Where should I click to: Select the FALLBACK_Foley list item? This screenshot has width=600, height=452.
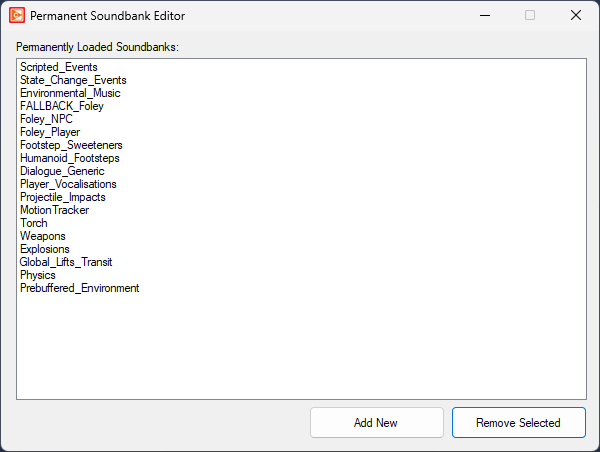(x=62, y=106)
